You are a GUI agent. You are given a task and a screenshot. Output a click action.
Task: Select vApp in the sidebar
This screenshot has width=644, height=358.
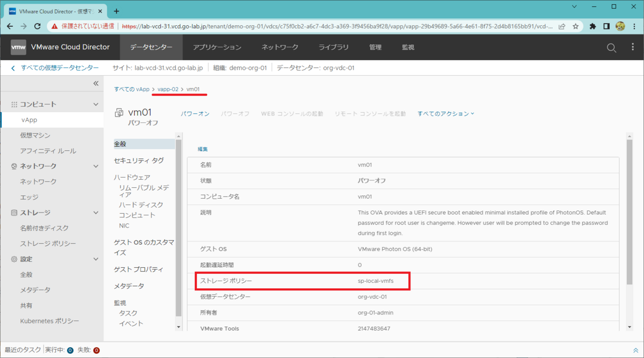pos(52,120)
